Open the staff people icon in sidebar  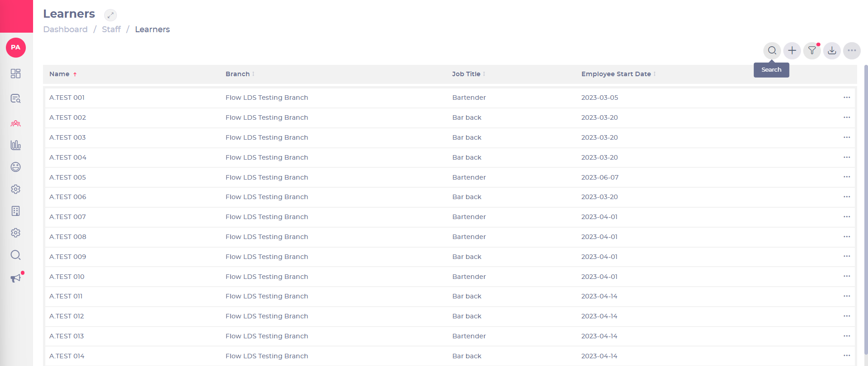(16, 123)
